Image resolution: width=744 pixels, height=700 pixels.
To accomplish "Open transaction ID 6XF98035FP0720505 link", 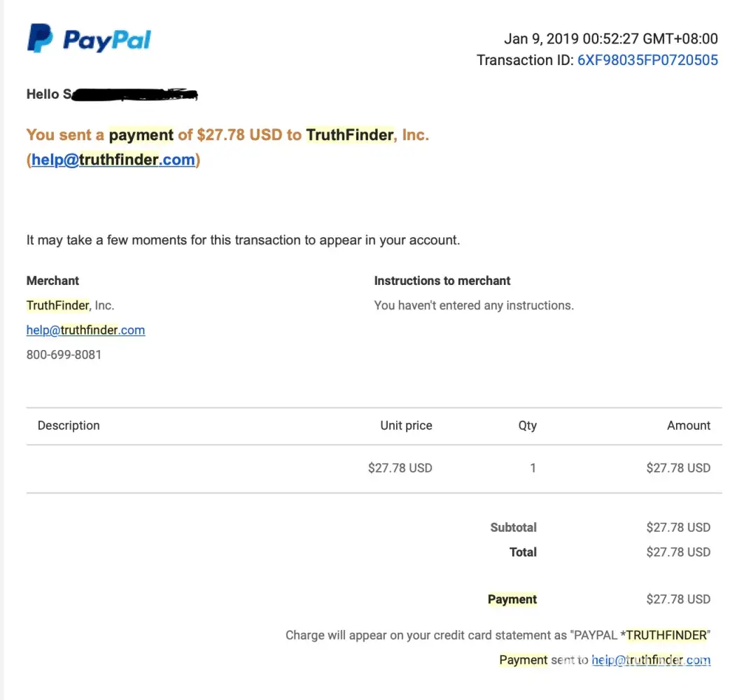I will (x=647, y=60).
